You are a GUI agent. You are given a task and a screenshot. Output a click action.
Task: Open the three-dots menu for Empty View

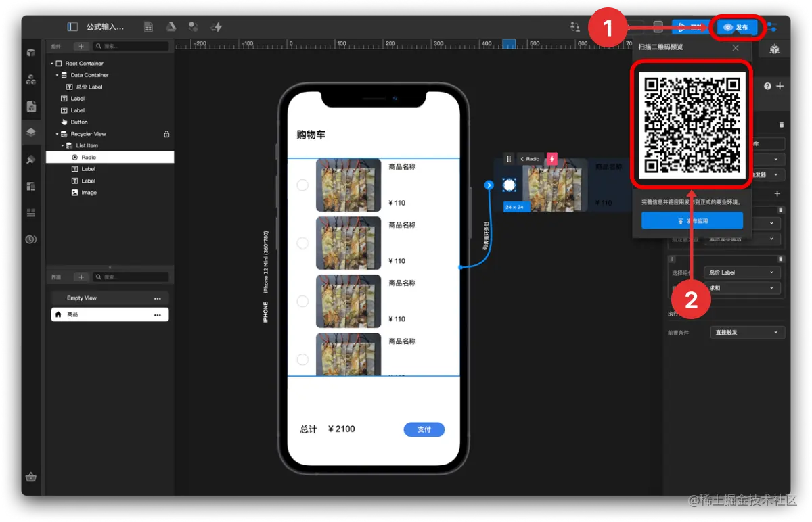158,298
